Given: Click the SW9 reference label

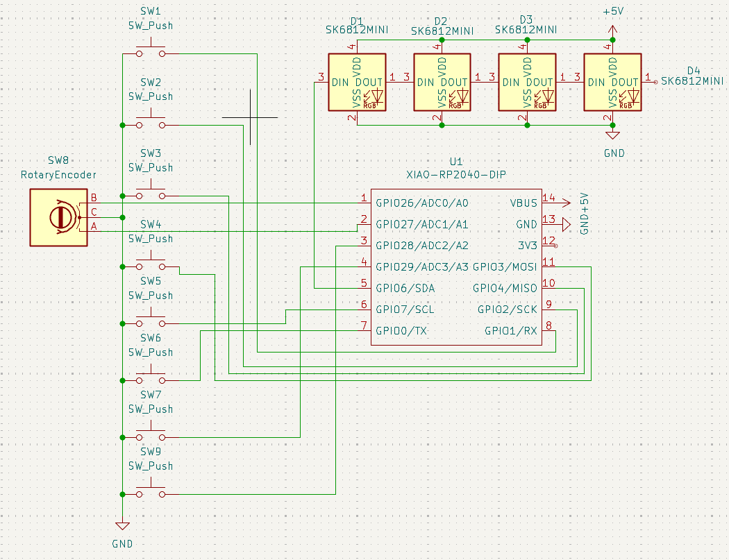Looking at the screenshot, I should [x=151, y=452].
